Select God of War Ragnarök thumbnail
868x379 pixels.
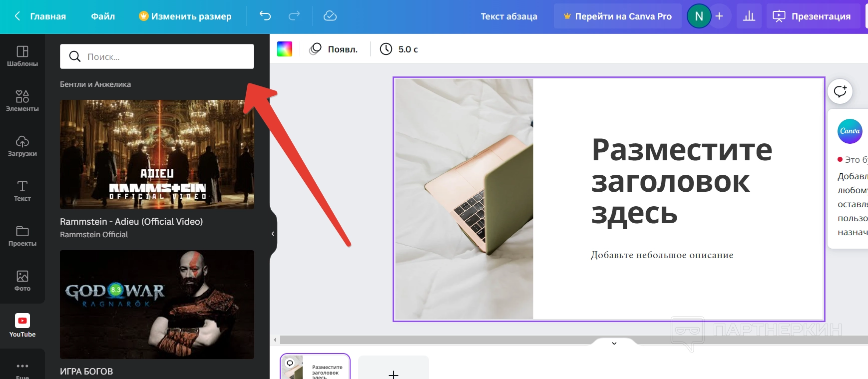[x=157, y=305]
